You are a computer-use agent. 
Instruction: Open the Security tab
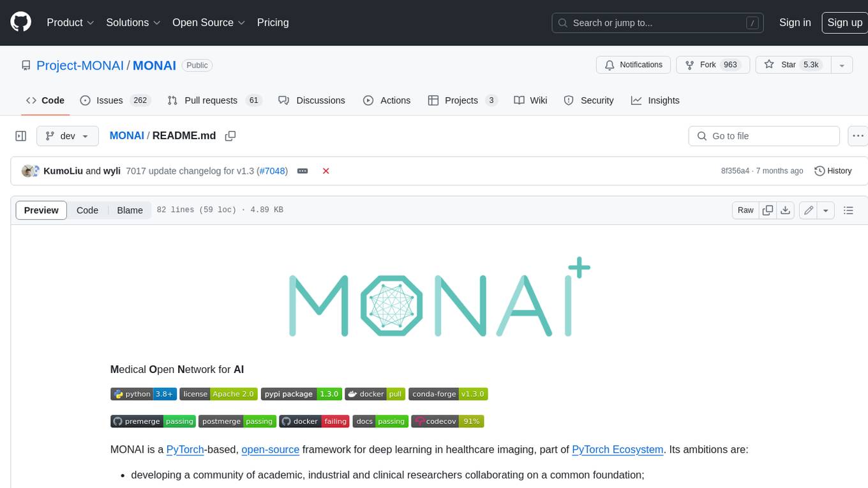589,100
